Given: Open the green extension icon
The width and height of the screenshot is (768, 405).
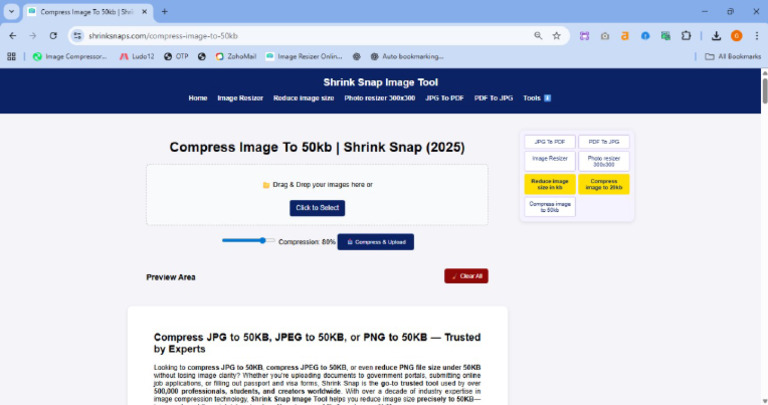Looking at the screenshot, I should point(665,36).
